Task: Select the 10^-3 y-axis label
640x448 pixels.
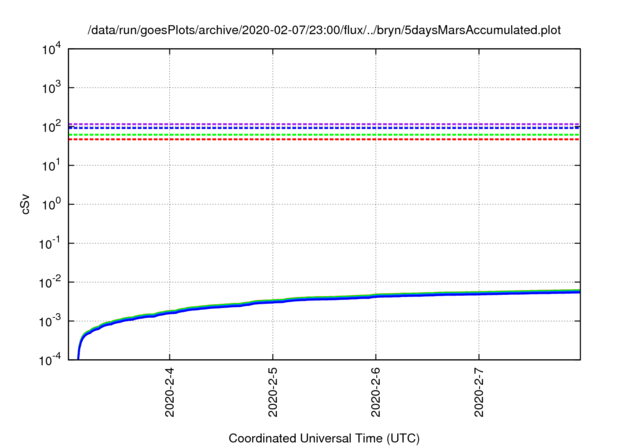Action: [50, 321]
